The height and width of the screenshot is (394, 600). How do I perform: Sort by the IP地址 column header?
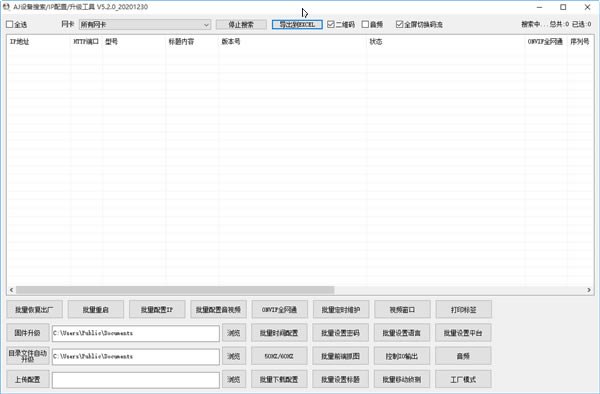[x=39, y=42]
